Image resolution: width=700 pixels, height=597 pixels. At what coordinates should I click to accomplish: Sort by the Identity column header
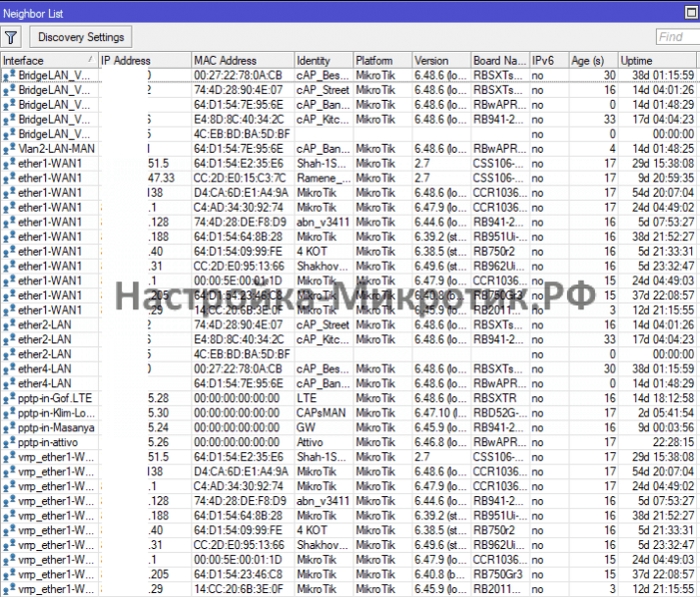pos(324,60)
